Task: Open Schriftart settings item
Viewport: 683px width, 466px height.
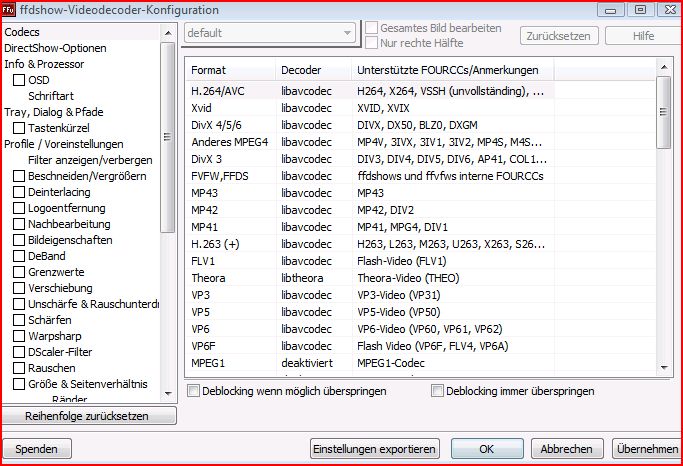Action: 51,96
